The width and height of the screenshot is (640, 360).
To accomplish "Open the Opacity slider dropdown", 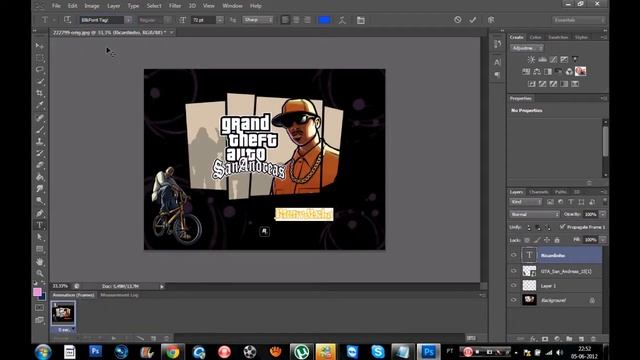I will (x=602, y=214).
